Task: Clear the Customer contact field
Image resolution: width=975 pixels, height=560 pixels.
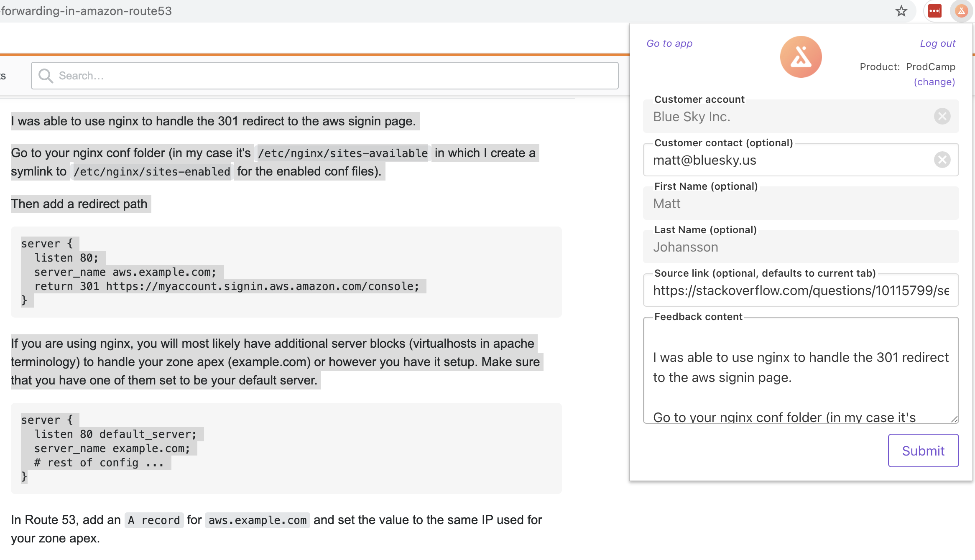Action: pyautogui.click(x=942, y=160)
